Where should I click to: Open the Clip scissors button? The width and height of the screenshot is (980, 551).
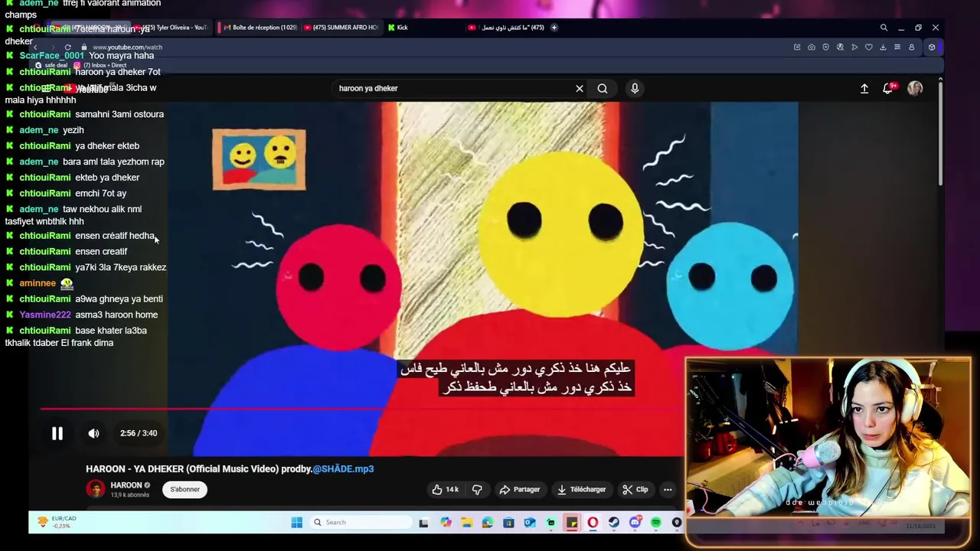point(635,490)
